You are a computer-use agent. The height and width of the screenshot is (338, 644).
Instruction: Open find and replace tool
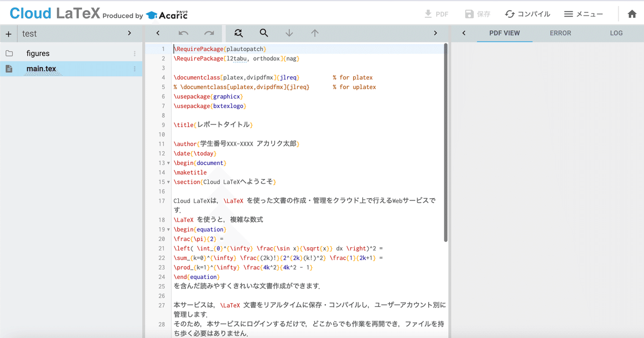[x=239, y=33]
